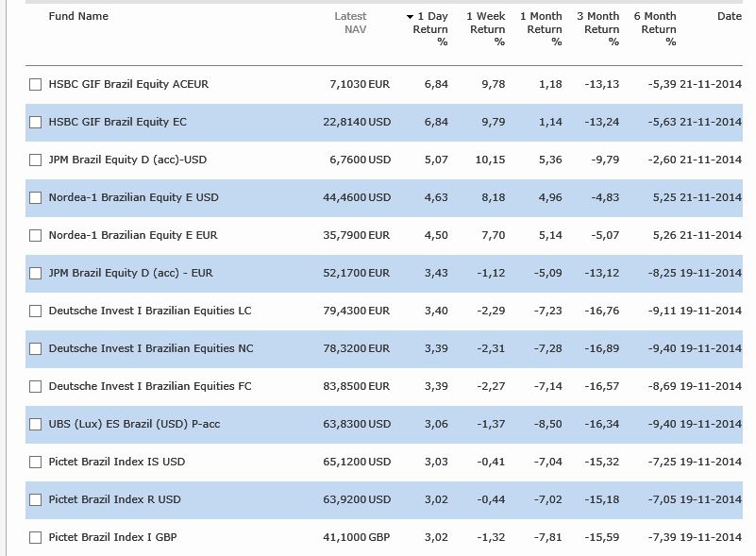The height and width of the screenshot is (556, 756).
Task: Click NAV value 63,9200 USD
Action: (357, 499)
